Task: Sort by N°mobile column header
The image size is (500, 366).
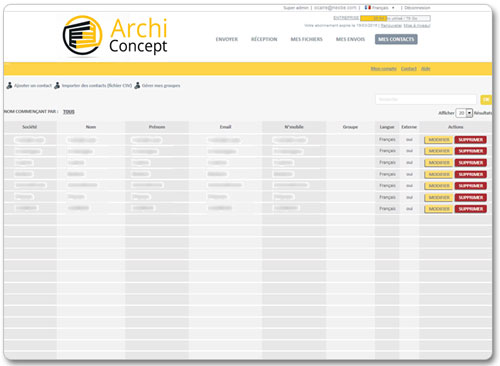Action: click(x=294, y=127)
